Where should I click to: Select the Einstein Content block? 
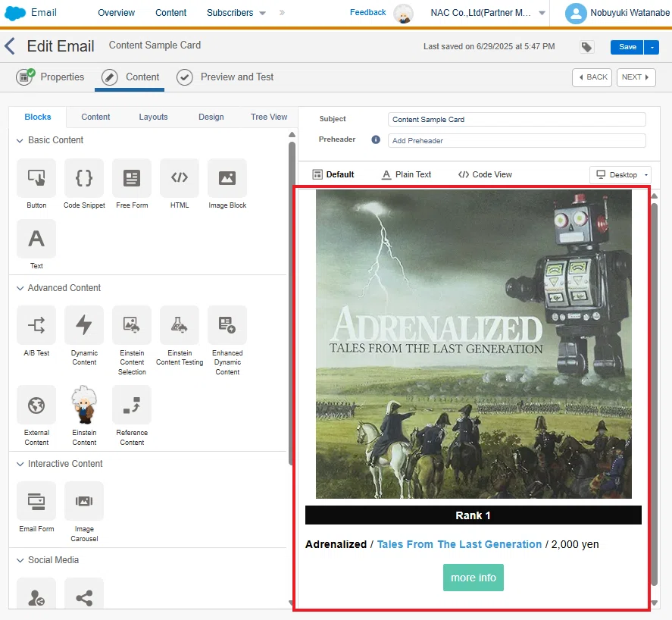(x=84, y=405)
